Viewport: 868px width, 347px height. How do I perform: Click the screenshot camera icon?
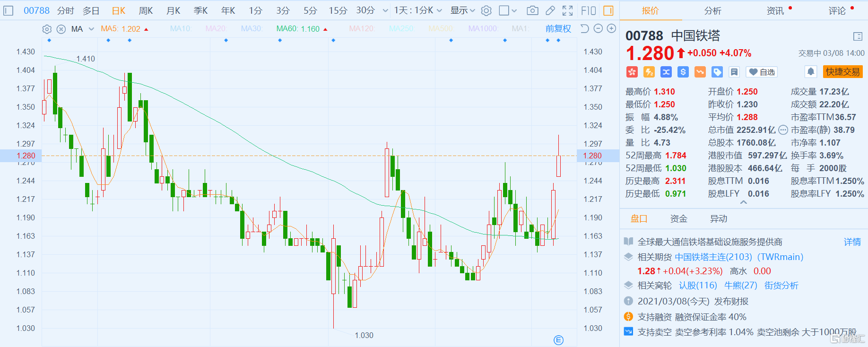click(532, 10)
